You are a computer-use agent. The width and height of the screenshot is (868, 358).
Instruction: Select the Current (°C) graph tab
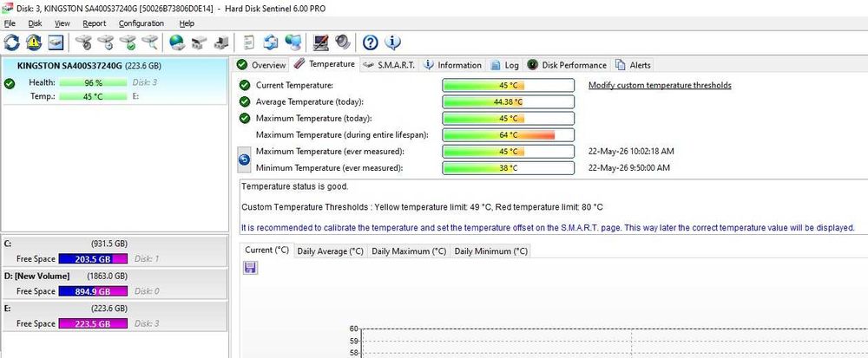coord(266,251)
